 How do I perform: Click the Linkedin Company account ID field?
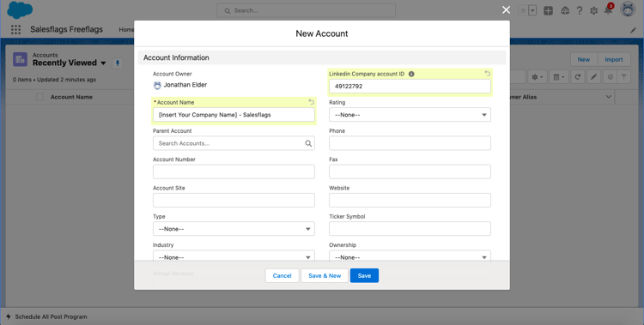(x=410, y=86)
